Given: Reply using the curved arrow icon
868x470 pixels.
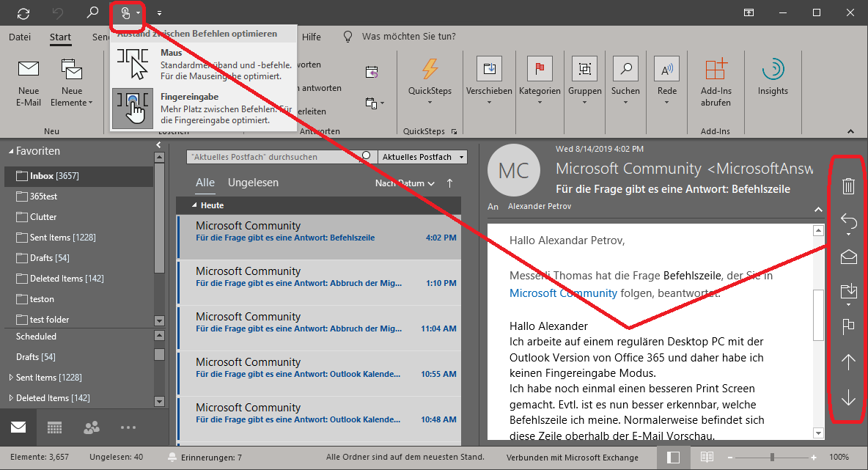Looking at the screenshot, I should pyautogui.click(x=848, y=221).
